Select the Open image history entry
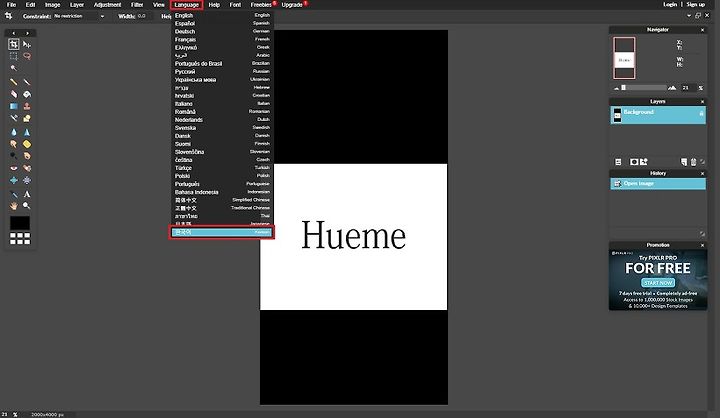 pos(658,183)
